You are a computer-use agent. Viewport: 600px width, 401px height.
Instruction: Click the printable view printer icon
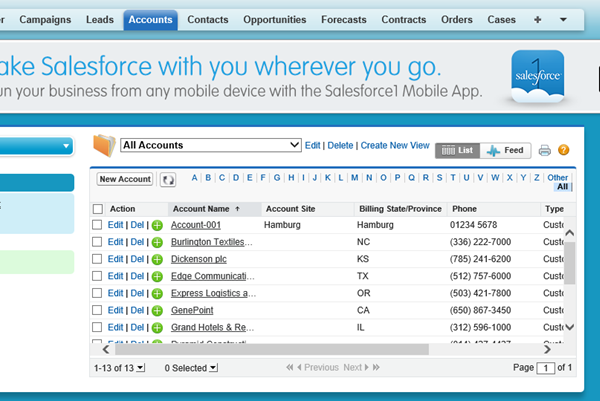[544, 151]
